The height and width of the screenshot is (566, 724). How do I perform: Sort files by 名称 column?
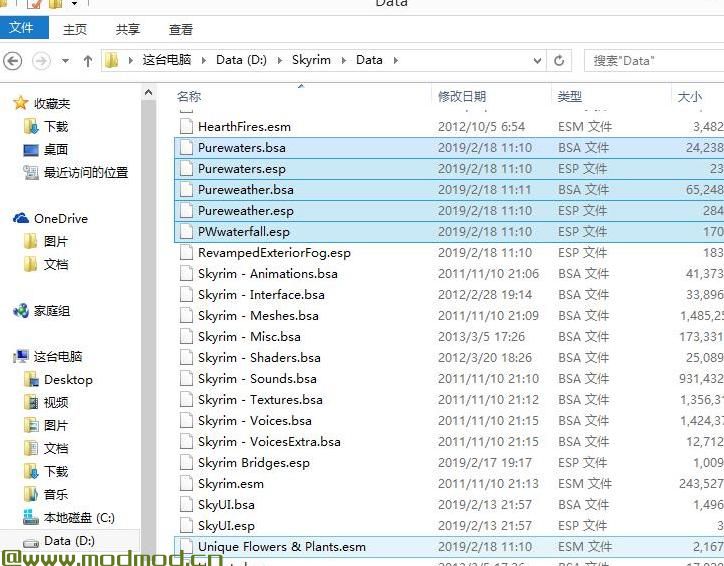click(189, 96)
